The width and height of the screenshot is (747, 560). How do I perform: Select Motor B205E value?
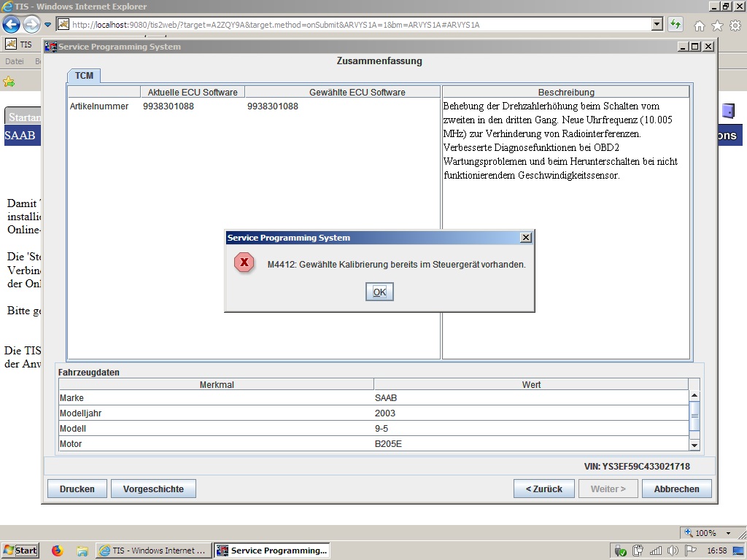pyautogui.click(x=388, y=444)
